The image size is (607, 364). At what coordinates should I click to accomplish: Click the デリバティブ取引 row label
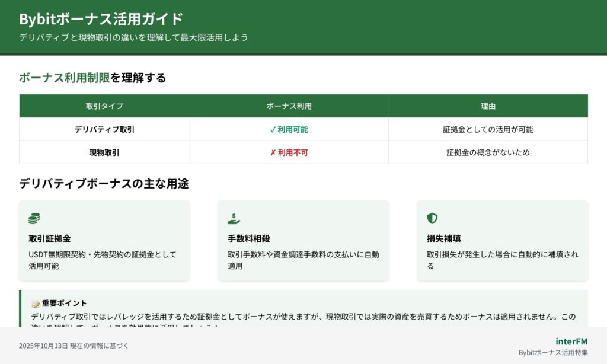[104, 129]
